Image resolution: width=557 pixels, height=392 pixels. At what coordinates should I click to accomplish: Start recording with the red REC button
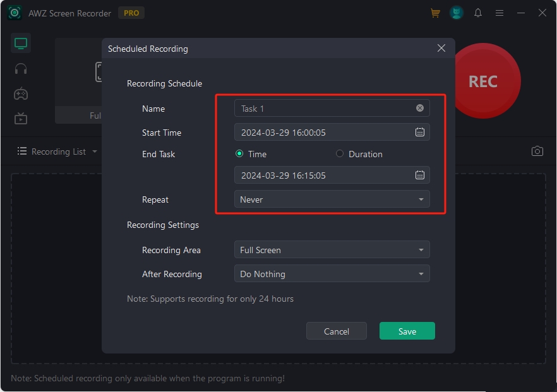pos(484,81)
